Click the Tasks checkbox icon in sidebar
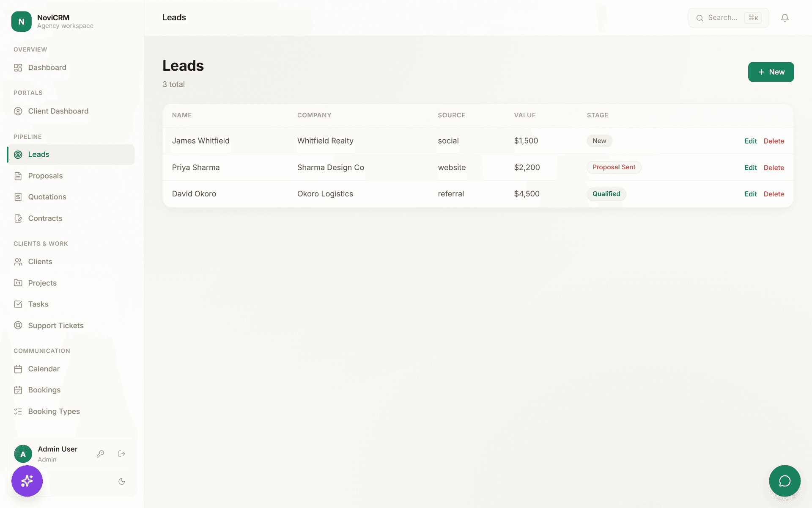The image size is (812, 508). coord(18,304)
